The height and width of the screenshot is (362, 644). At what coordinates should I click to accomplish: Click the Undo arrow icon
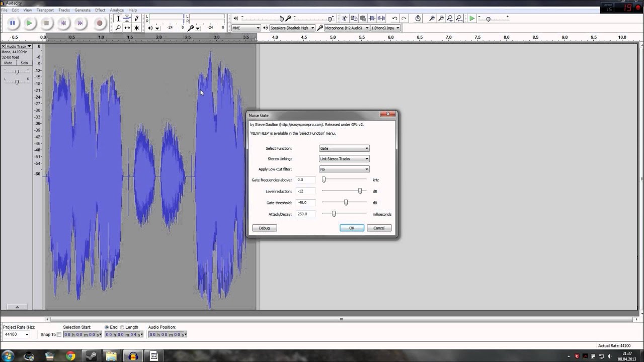coord(395,19)
